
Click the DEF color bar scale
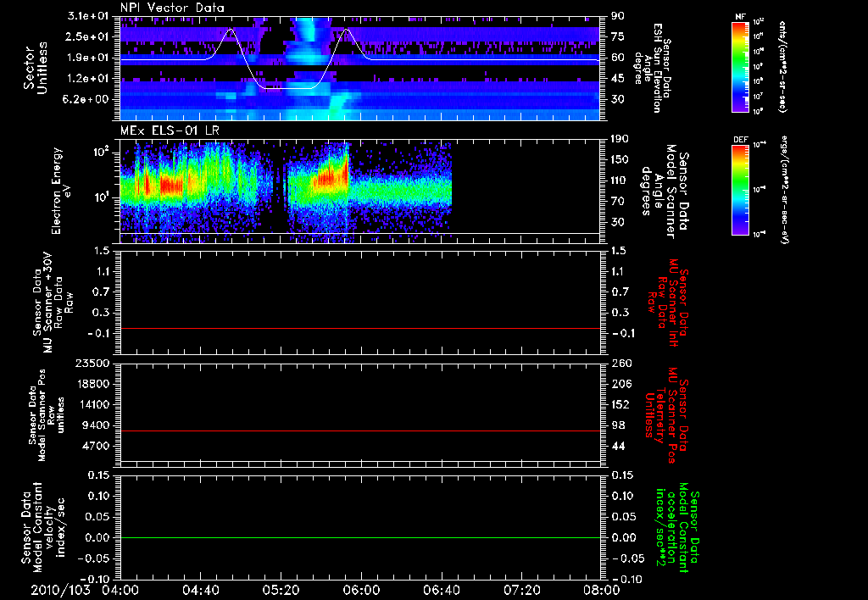(x=741, y=190)
